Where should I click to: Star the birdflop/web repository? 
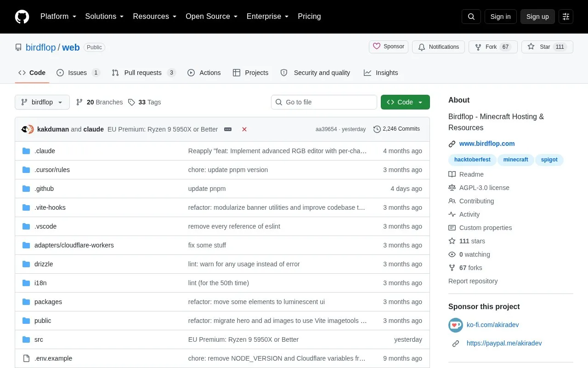coord(547,47)
